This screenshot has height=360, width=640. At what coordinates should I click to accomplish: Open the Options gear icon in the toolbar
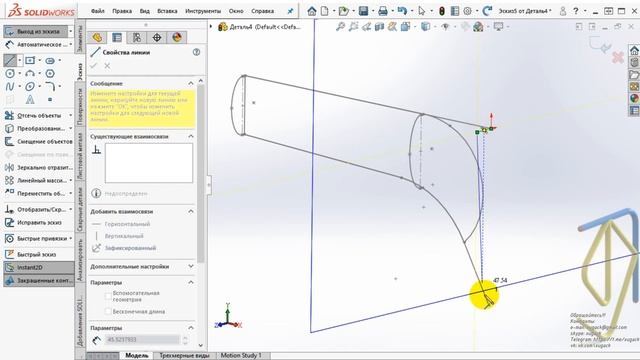tap(468, 11)
